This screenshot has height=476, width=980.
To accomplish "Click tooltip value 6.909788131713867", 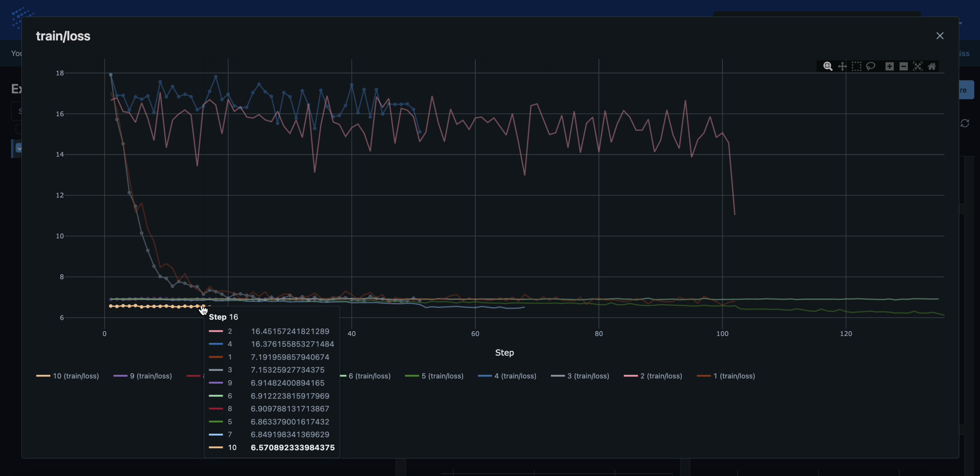I will (x=290, y=409).
